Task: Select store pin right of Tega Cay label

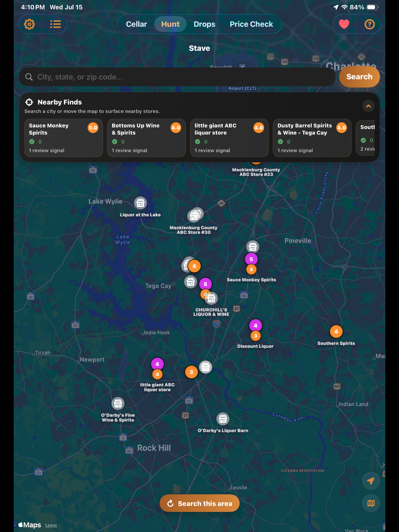Action: tap(190, 282)
